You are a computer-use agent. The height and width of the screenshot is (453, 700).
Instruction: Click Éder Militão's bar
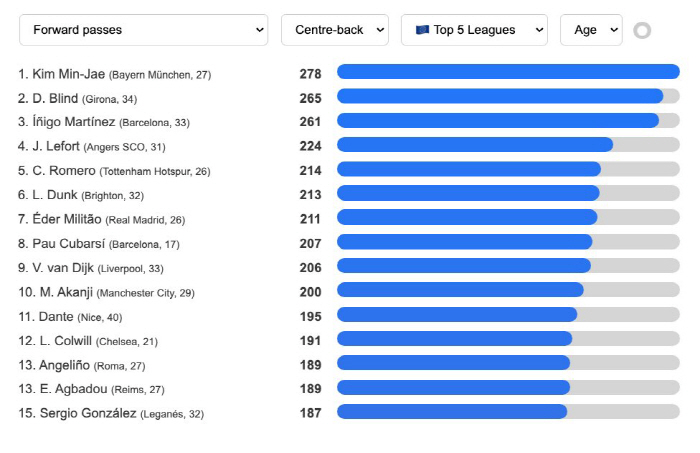click(x=508, y=217)
